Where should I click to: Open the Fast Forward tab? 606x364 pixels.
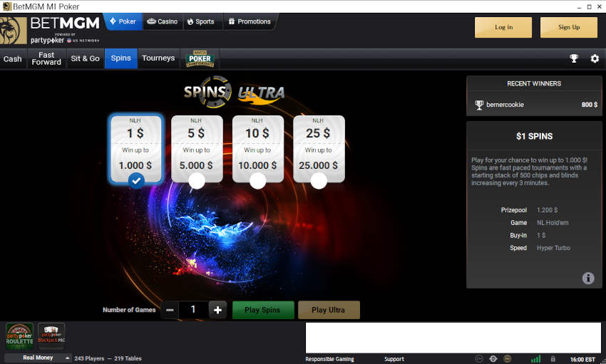[46, 58]
